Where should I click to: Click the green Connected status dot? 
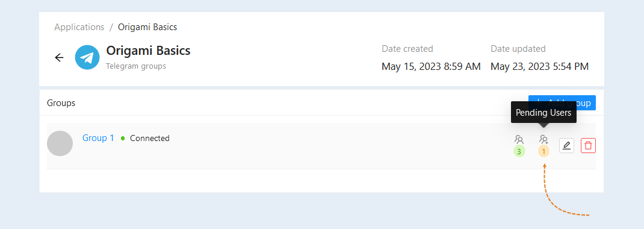123,139
